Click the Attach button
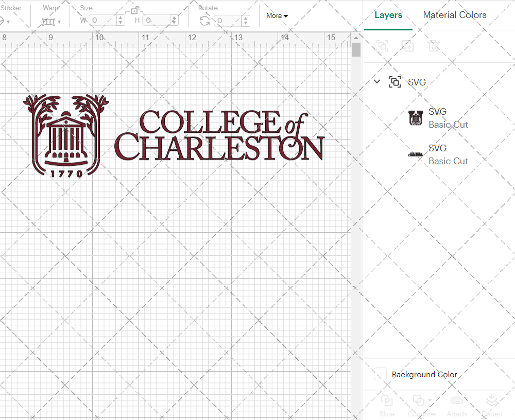515x420 pixels. 456,406
